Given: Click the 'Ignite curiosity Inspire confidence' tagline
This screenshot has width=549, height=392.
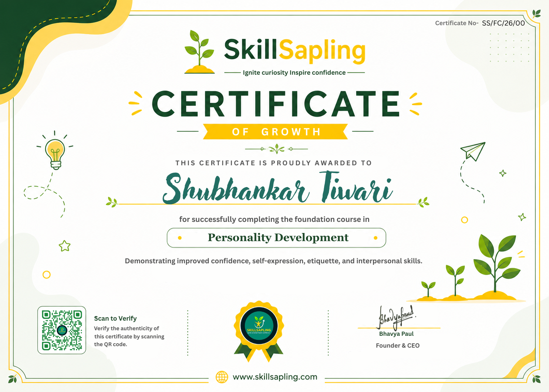Looking at the screenshot, I should pyautogui.click(x=294, y=72).
